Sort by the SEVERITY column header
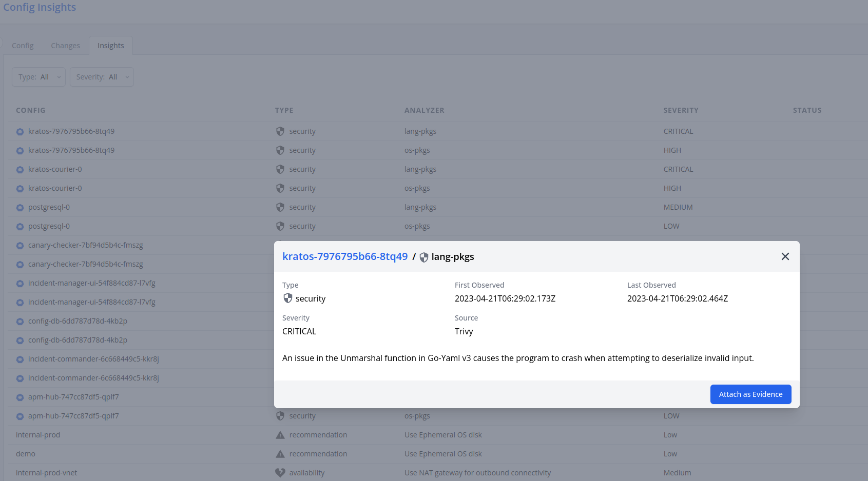The width and height of the screenshot is (868, 481). click(x=681, y=110)
